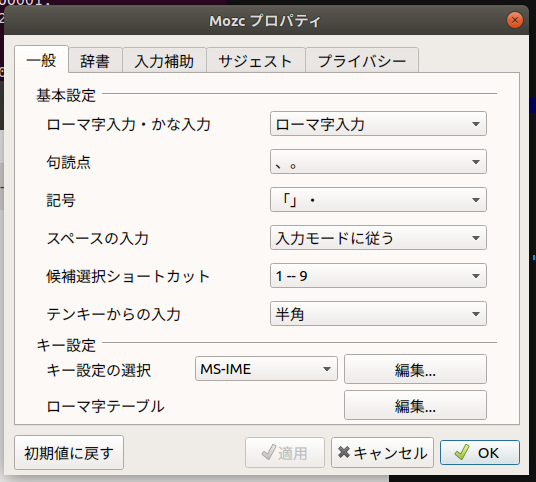Click the キー設定の選択 label
Viewport: 536px width, 482px height.
pyautogui.click(x=99, y=370)
